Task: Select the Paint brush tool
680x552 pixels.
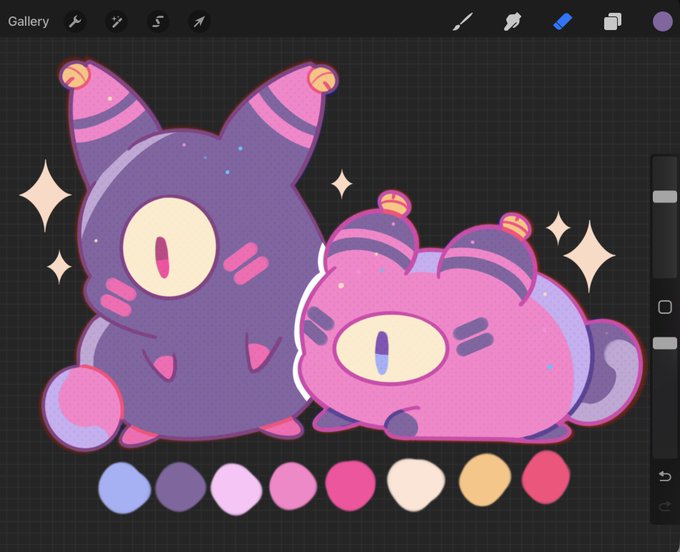Action: pyautogui.click(x=462, y=21)
